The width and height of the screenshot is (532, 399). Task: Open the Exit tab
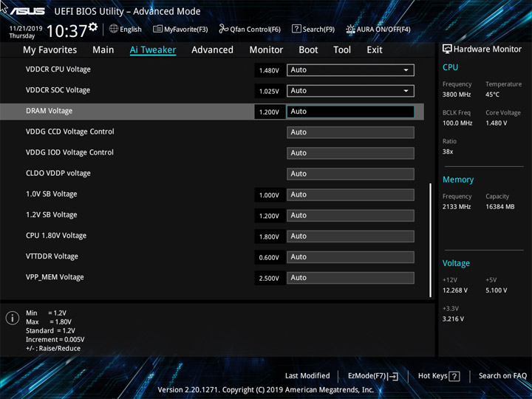[375, 50]
